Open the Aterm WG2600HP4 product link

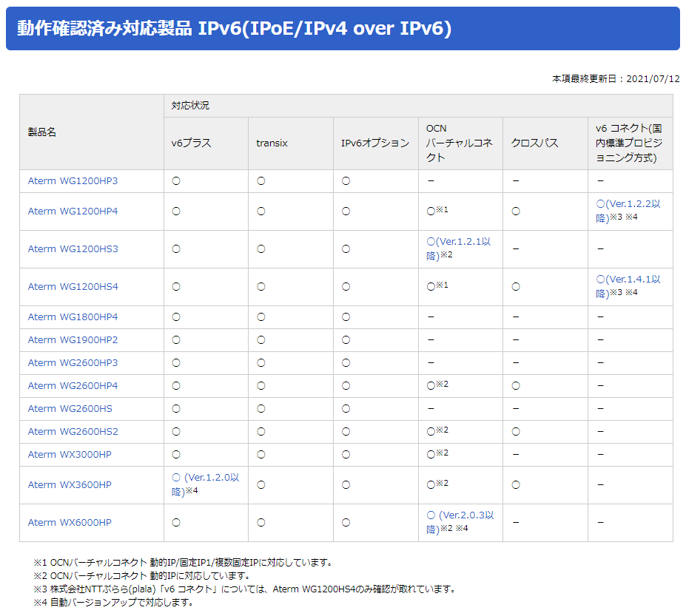point(73,385)
